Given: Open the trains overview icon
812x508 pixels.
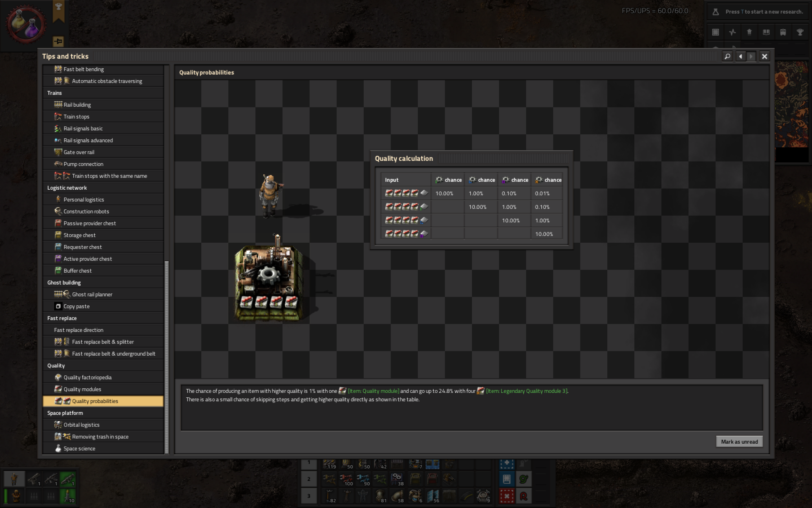Looking at the screenshot, I should (783, 32).
